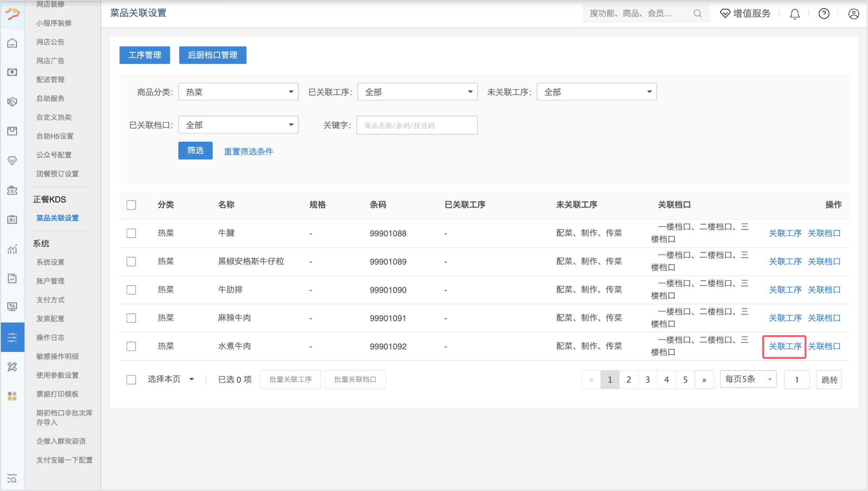Open the help question mark icon
This screenshot has width=868, height=491.
point(824,14)
